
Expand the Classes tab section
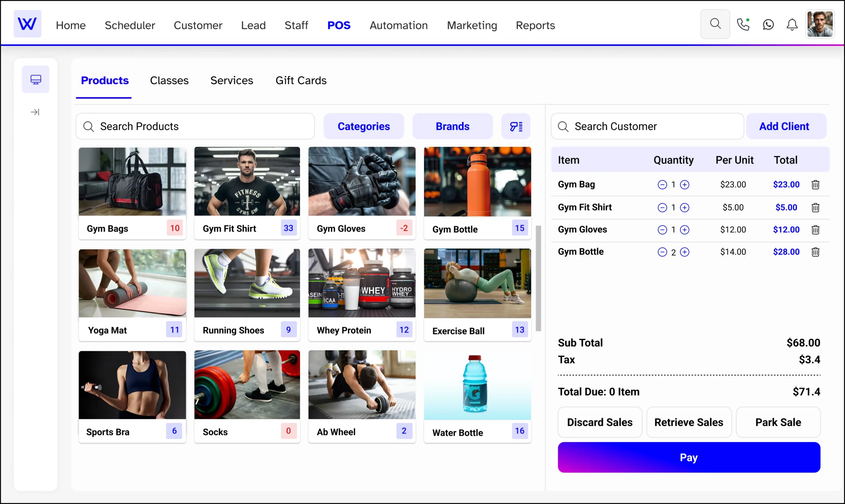coord(169,80)
